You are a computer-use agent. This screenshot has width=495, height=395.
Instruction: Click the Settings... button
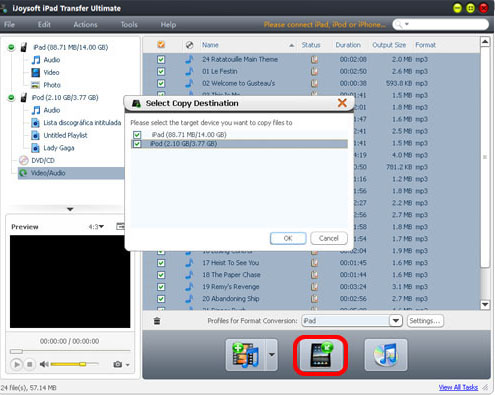tap(425, 321)
